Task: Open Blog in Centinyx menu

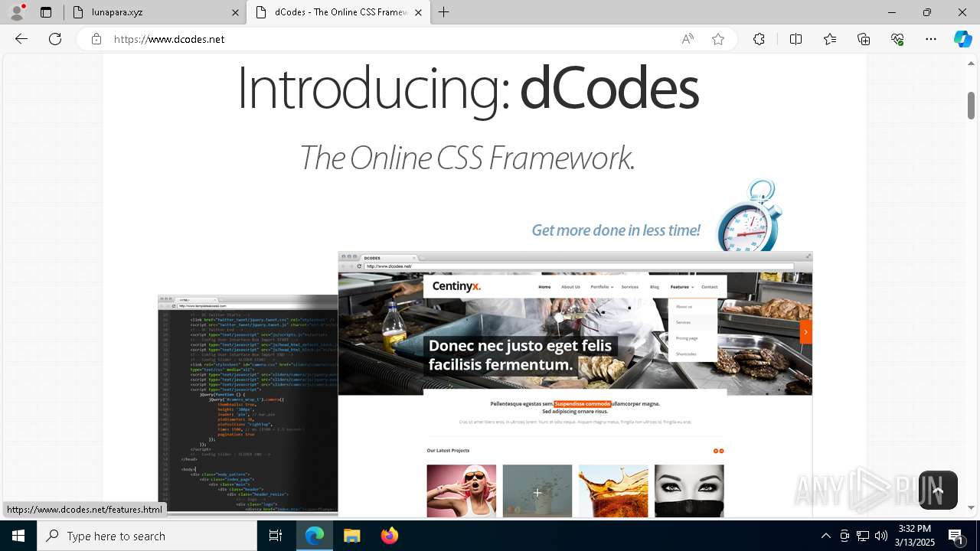Action: tap(655, 287)
